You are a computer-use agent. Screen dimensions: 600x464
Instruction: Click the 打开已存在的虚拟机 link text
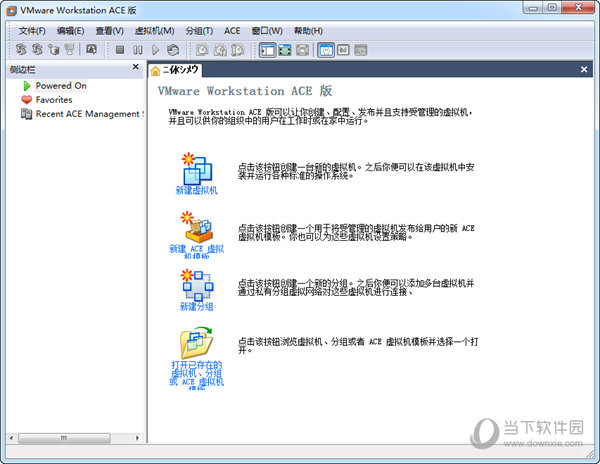click(197, 374)
